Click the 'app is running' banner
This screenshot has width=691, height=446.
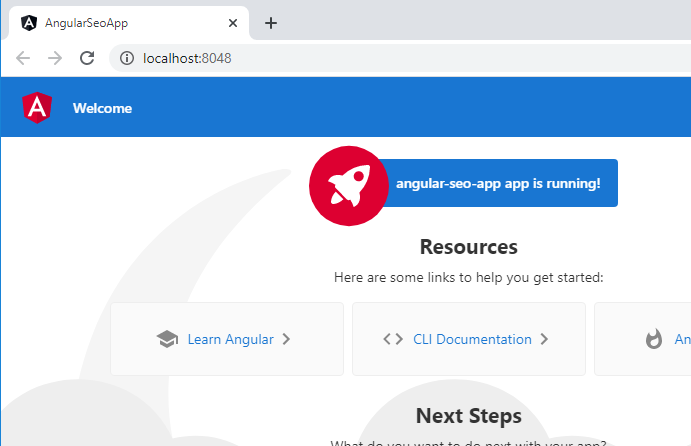498,183
